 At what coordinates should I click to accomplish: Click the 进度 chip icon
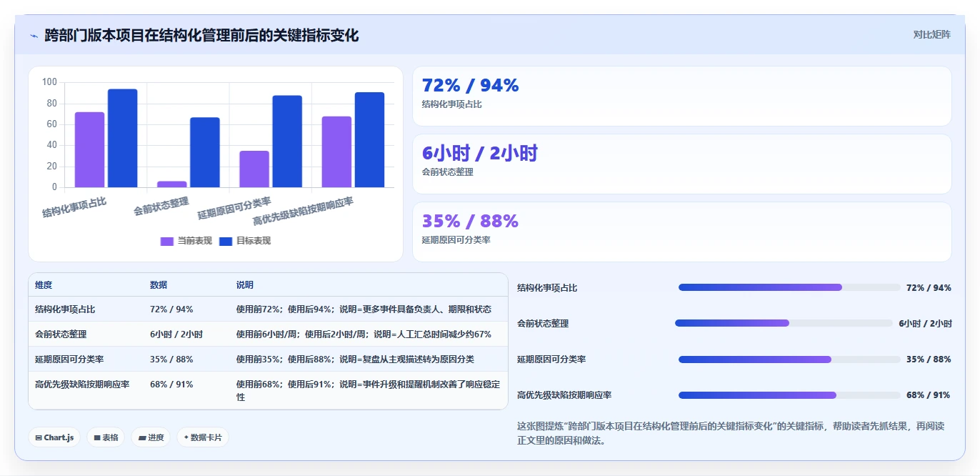pos(142,437)
